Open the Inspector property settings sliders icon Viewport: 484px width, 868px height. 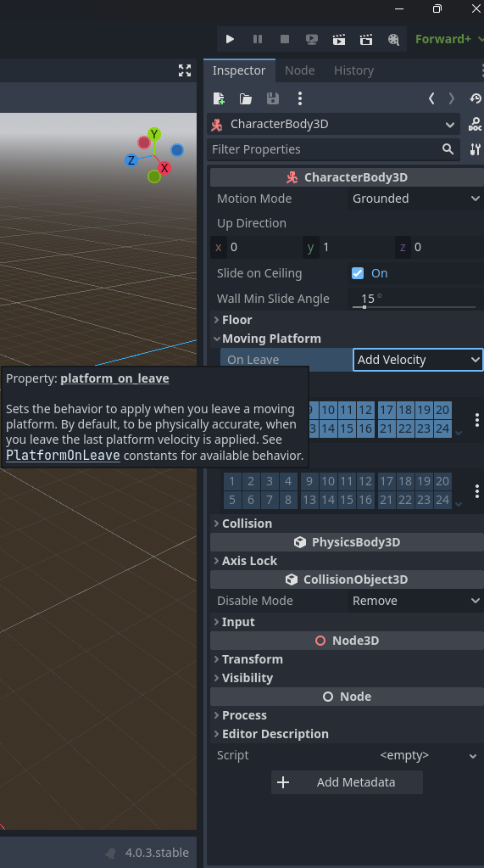[476, 149]
